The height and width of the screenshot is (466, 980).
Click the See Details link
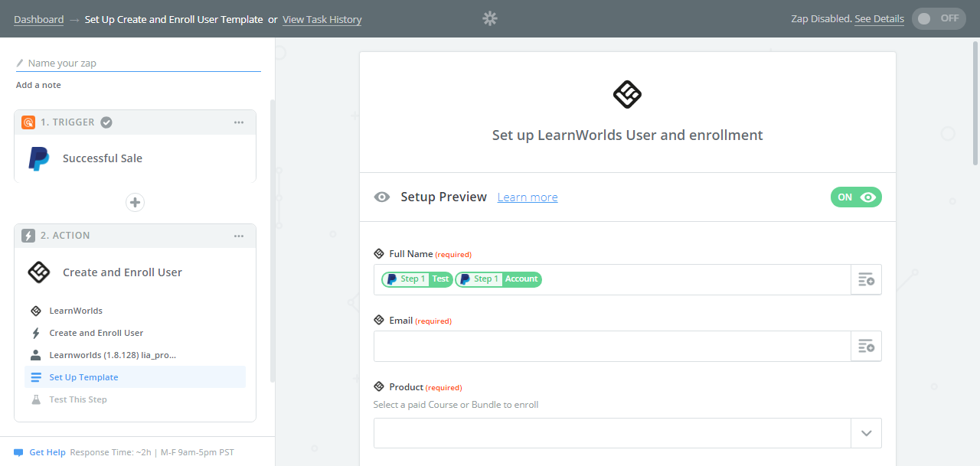pyautogui.click(x=879, y=18)
